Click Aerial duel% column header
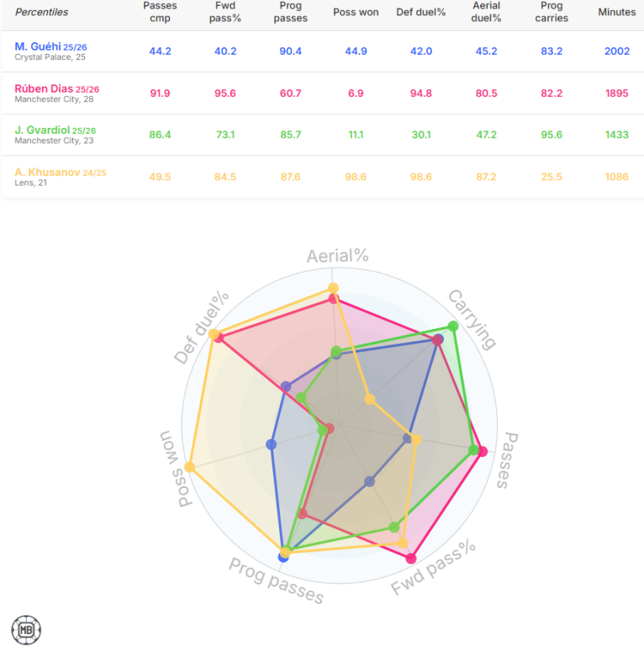This screenshot has width=644, height=646. (x=486, y=12)
